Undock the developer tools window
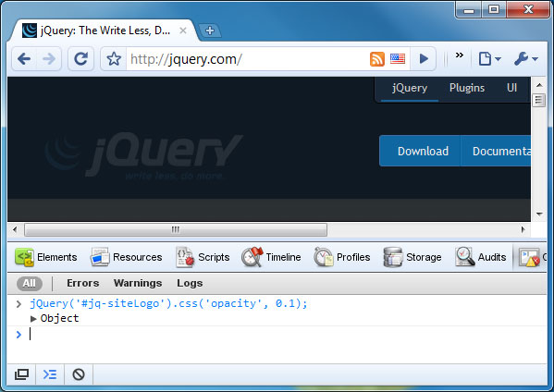Screen dimensions: 554x392 pos(21,374)
